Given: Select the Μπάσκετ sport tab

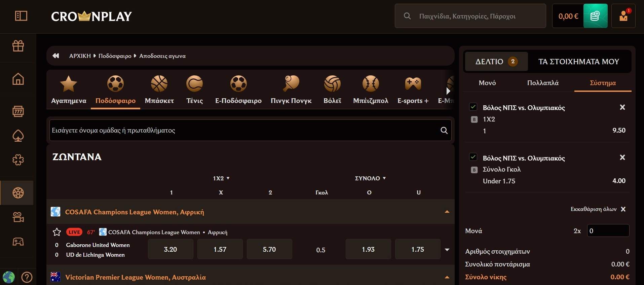Looking at the screenshot, I should [159, 90].
